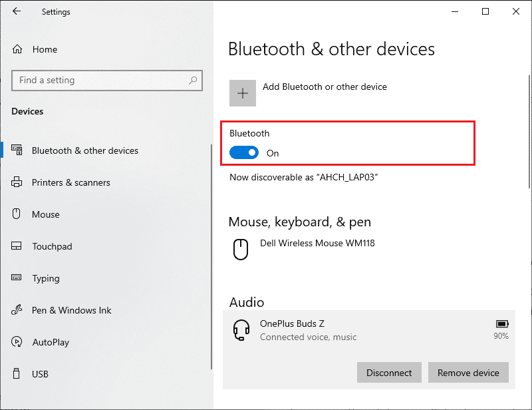Click the Touchpad sidebar icon

click(16, 246)
